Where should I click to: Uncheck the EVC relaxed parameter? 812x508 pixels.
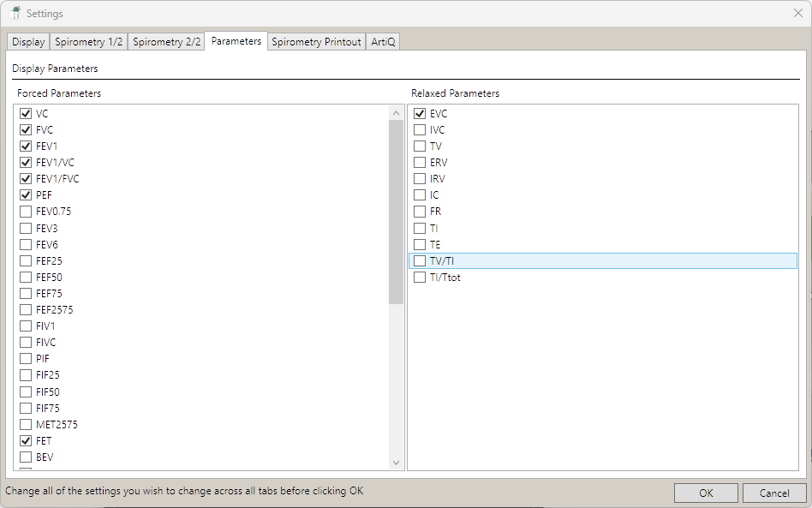click(x=420, y=114)
